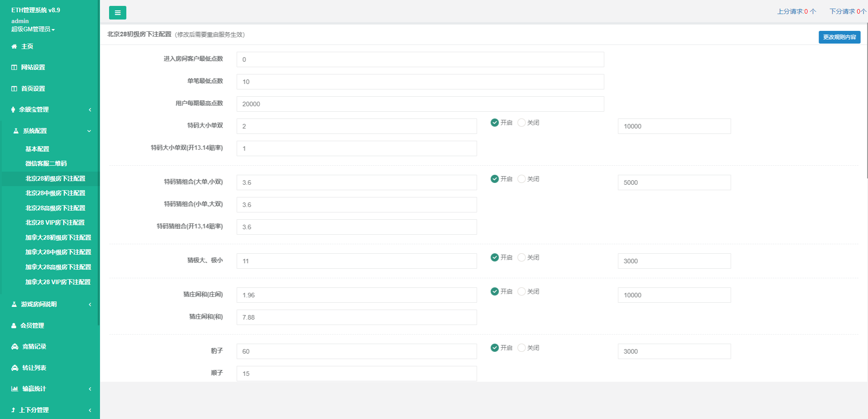Click the 更改规则内容 button
This screenshot has height=419, width=868.
(x=839, y=37)
